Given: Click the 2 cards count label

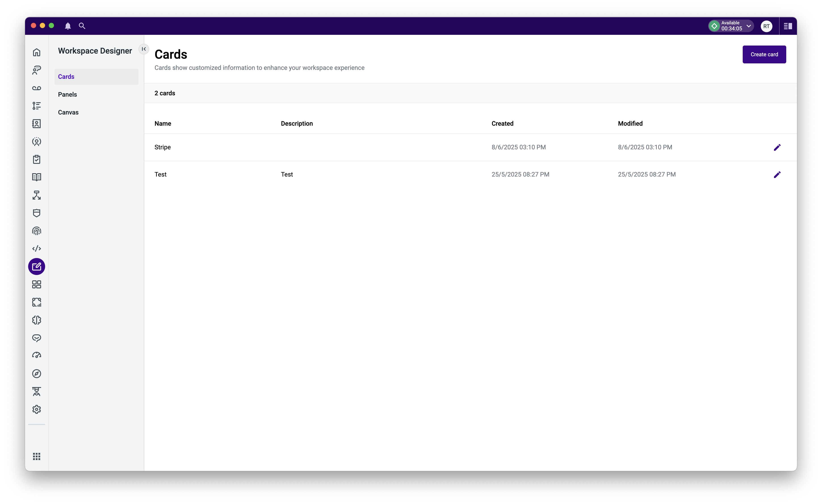Looking at the screenshot, I should [x=165, y=93].
